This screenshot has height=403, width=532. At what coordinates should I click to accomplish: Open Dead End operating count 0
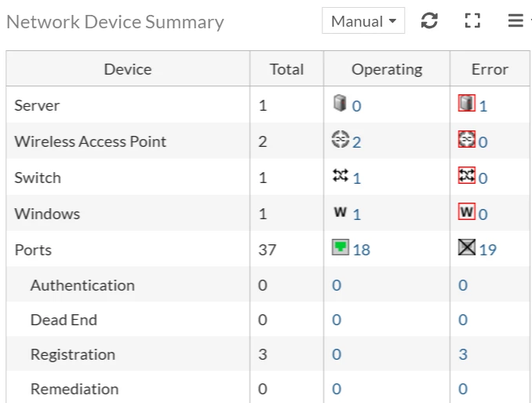(x=337, y=320)
